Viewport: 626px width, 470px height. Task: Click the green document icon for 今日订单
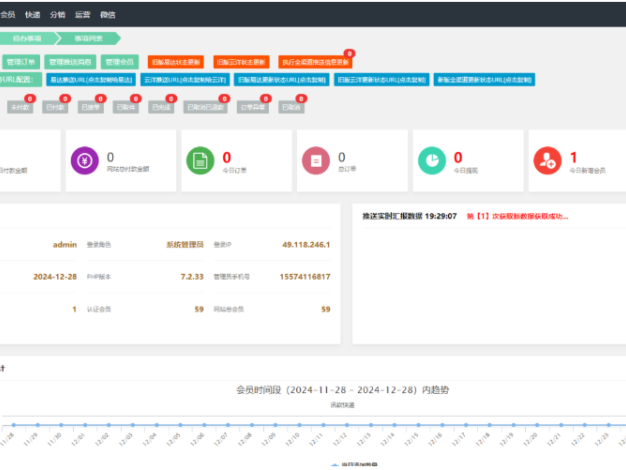(201, 160)
